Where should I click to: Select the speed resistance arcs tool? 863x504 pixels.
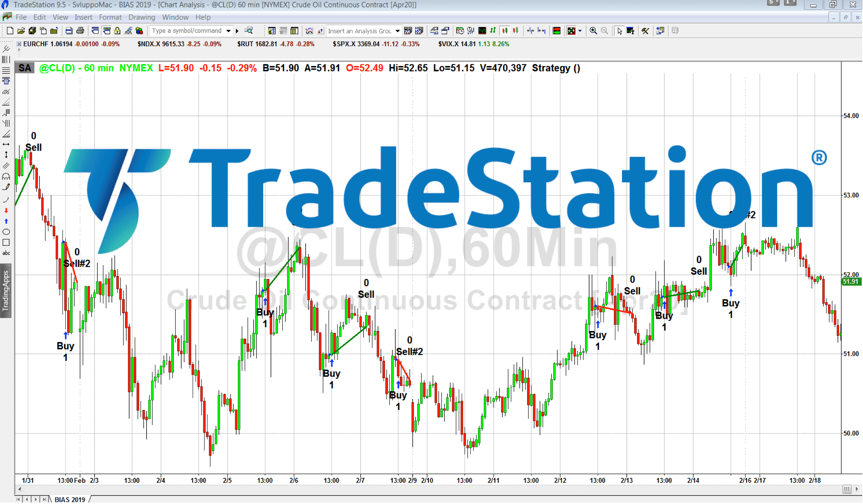pyautogui.click(x=6, y=92)
